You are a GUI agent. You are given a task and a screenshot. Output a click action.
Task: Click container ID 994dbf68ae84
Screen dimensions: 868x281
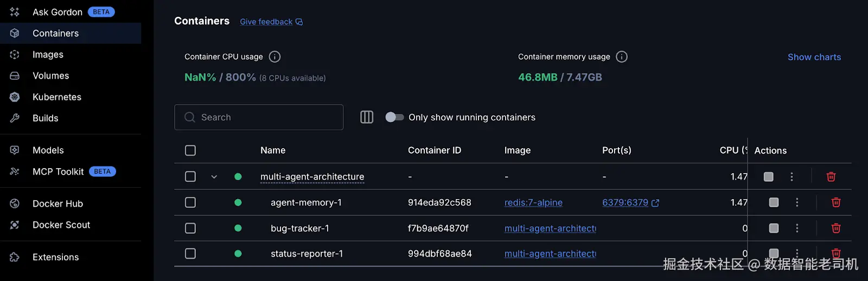(x=440, y=253)
